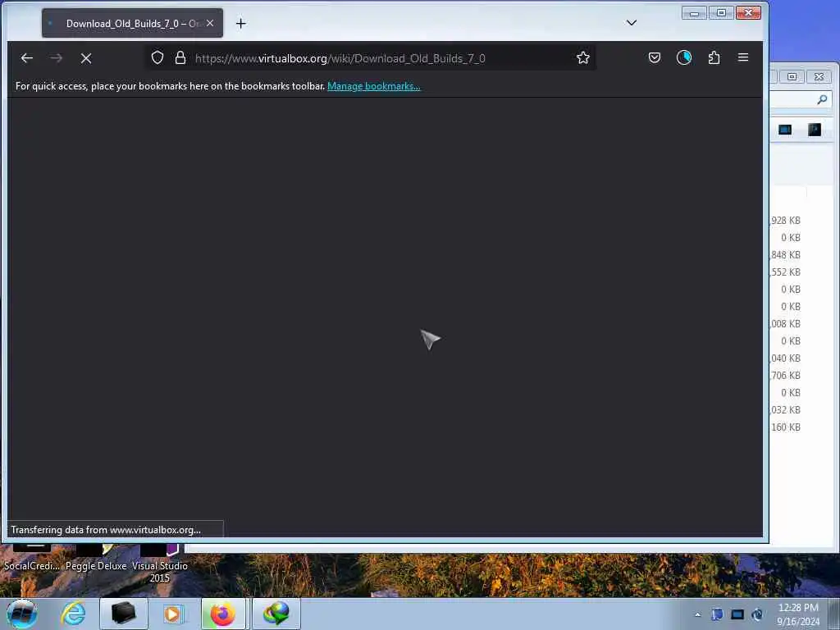Open a new tab with plus button
Image resolution: width=840 pixels, height=630 pixels.
(x=241, y=24)
